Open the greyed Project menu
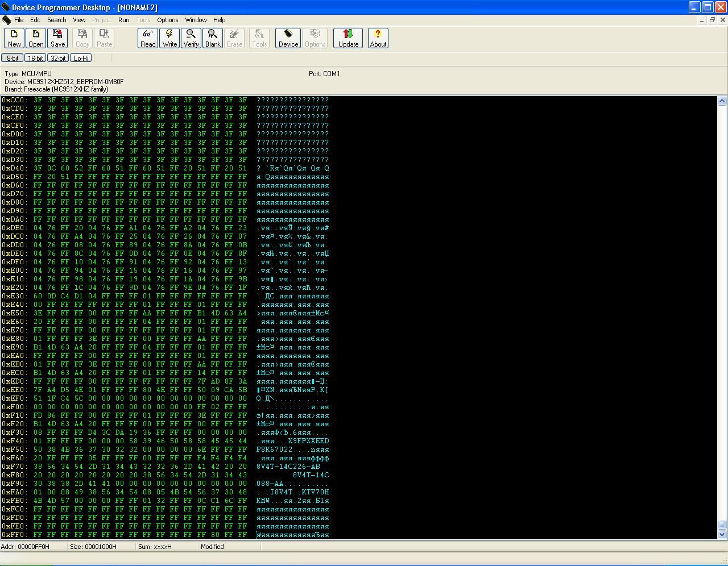 tap(102, 20)
